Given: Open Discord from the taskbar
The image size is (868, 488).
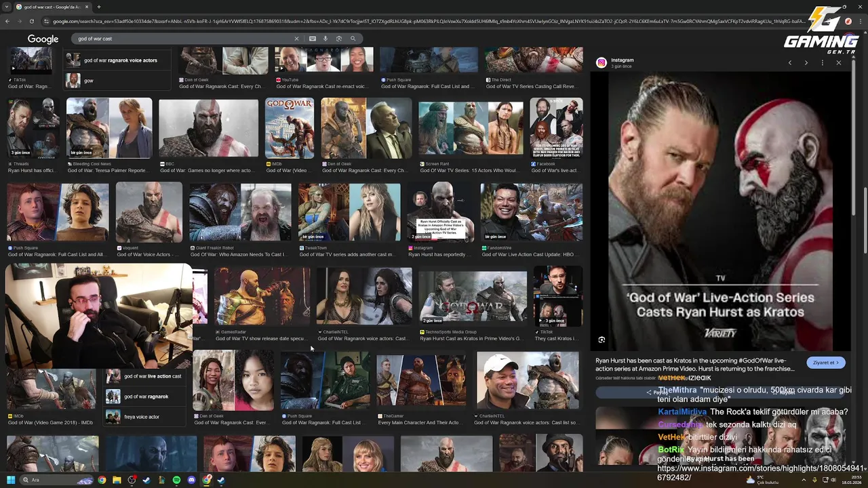Looking at the screenshot, I should click(x=191, y=480).
